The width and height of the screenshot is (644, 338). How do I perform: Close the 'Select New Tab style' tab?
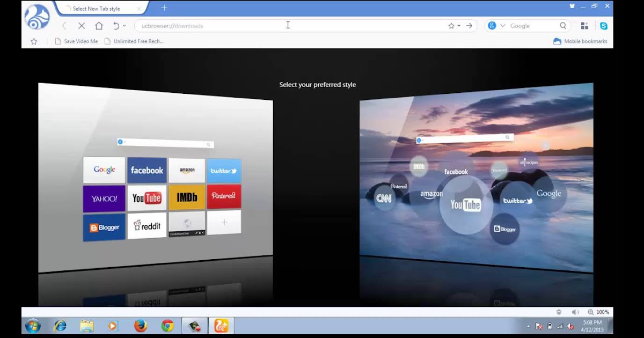(138, 9)
